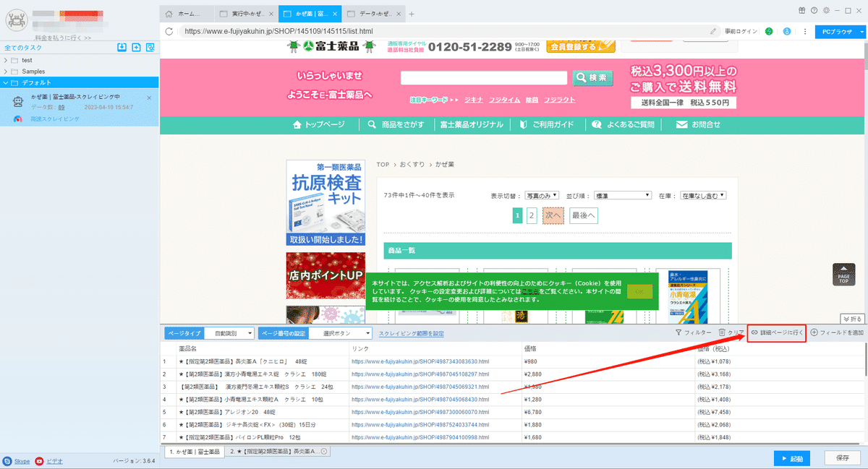This screenshot has height=469, width=868.
Task: Open the ページタイプ 自動識別 dropdown
Action: click(x=229, y=333)
